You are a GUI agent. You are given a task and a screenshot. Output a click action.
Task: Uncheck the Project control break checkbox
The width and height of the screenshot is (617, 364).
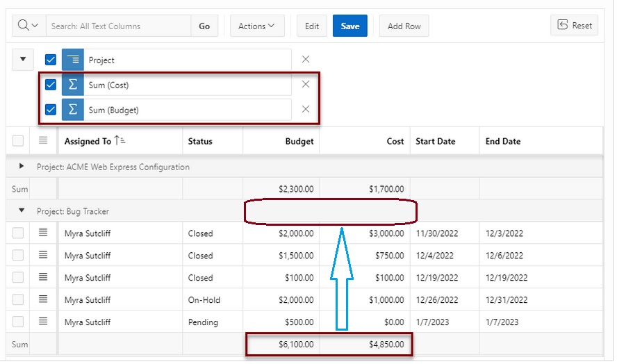[50, 60]
